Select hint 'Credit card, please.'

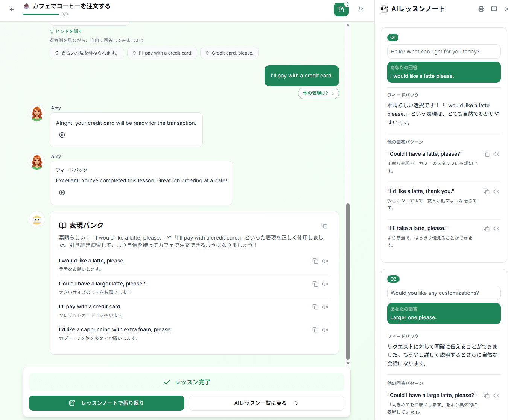tap(229, 53)
